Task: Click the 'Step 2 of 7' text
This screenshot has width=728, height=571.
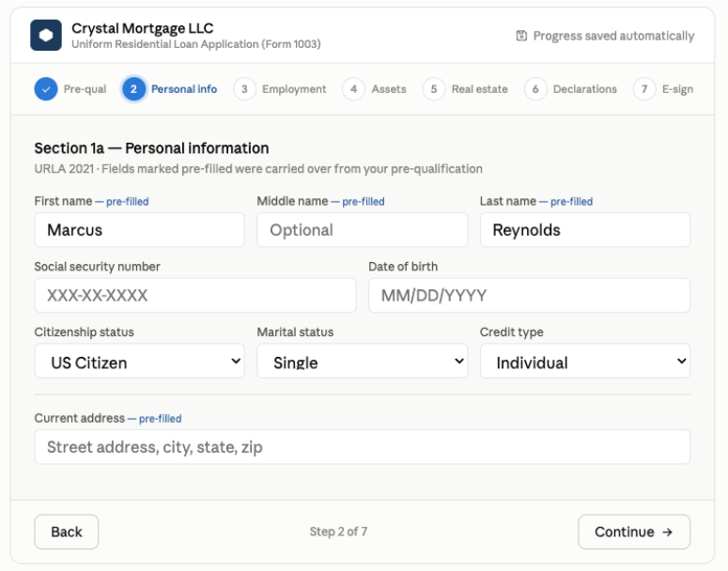Action: coord(338,532)
